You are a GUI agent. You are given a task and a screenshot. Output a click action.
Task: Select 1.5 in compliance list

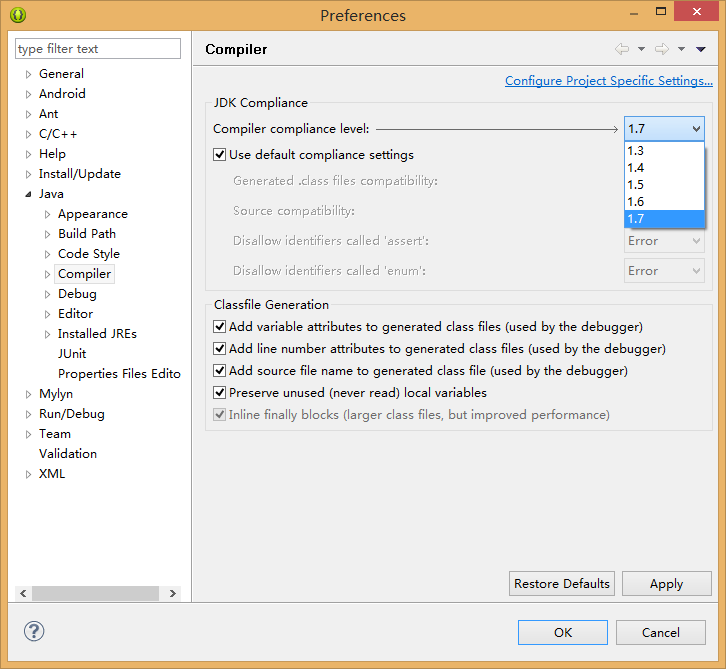coord(664,185)
